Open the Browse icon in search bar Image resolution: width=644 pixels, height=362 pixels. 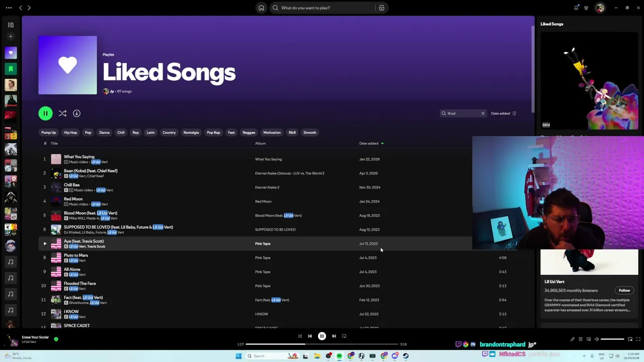click(381, 8)
